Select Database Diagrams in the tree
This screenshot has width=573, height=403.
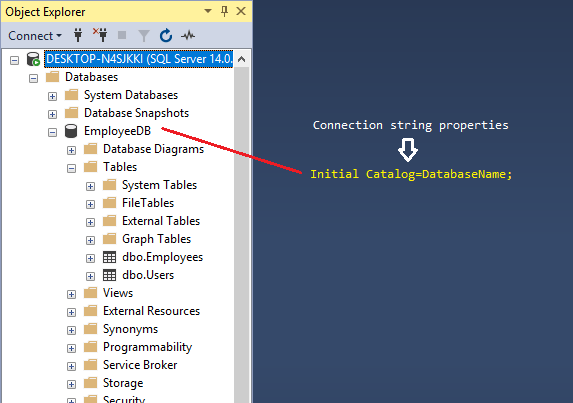click(x=153, y=149)
